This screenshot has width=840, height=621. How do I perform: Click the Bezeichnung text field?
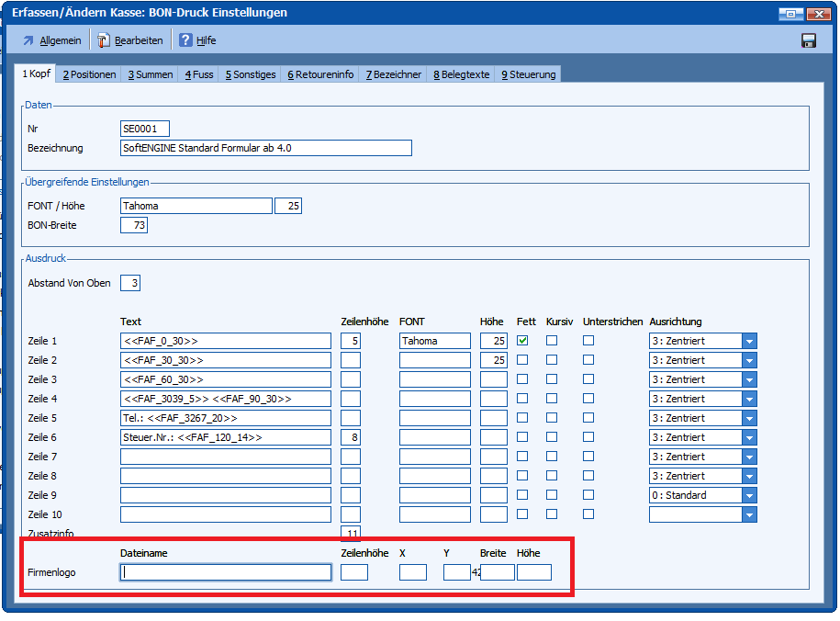point(265,148)
